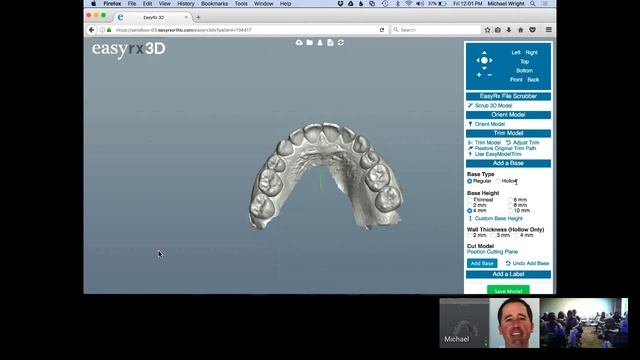Open the Pocket icon in Firefox toolbar

click(532, 30)
